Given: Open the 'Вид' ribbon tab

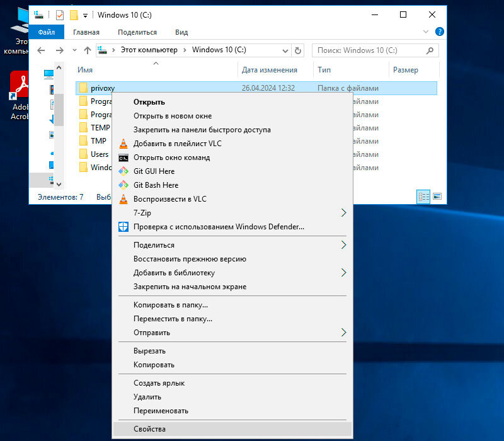Looking at the screenshot, I should (181, 32).
